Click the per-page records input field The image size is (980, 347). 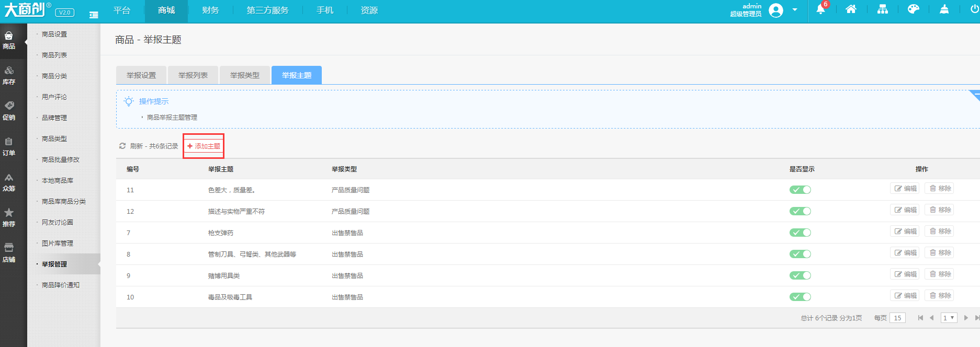(897, 318)
